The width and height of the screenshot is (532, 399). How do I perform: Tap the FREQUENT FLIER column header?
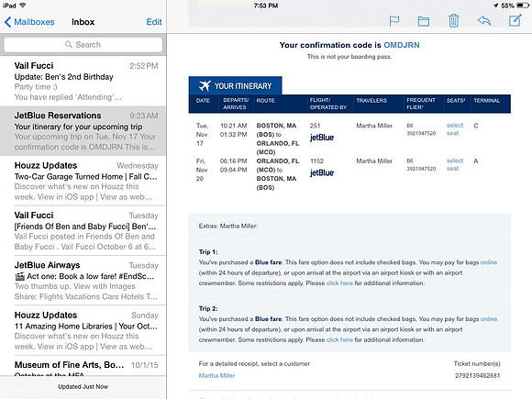point(421,104)
